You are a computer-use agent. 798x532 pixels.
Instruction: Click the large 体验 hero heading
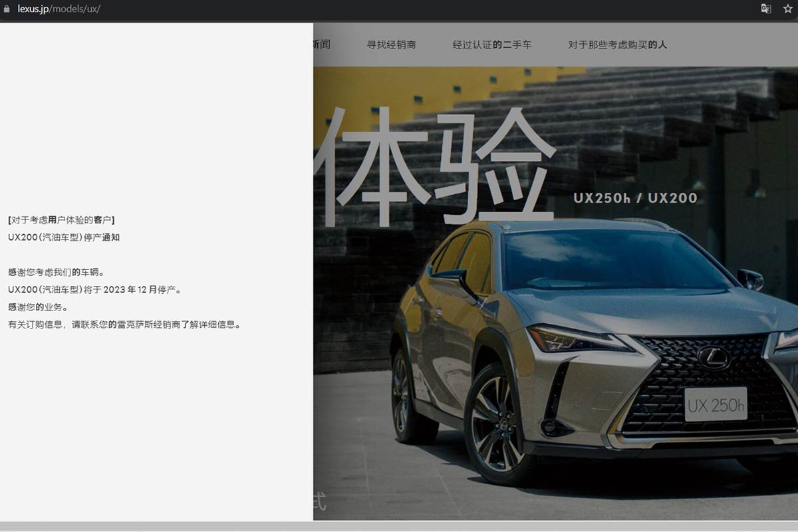point(432,166)
